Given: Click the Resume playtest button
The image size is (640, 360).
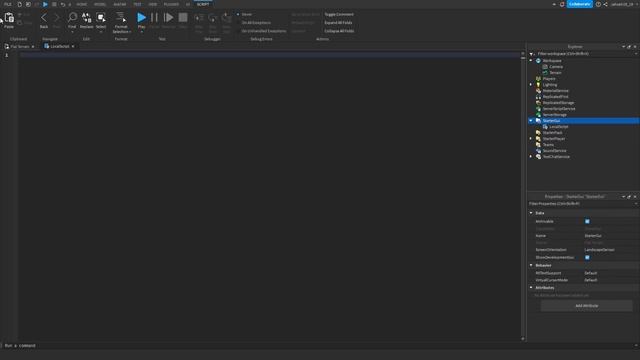Looking at the screenshot, I should pos(168,17).
